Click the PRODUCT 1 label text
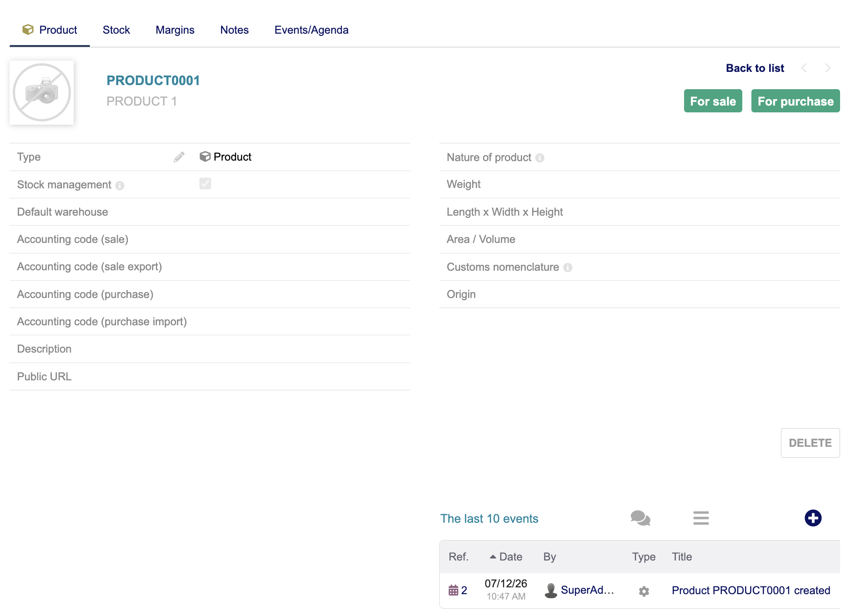The height and width of the screenshot is (616, 856). [141, 101]
